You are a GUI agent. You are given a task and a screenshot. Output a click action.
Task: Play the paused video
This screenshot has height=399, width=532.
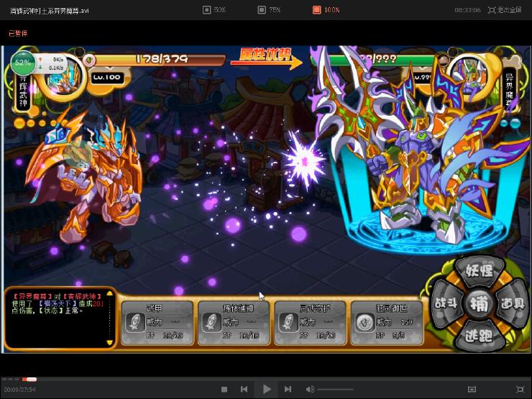[x=267, y=389]
